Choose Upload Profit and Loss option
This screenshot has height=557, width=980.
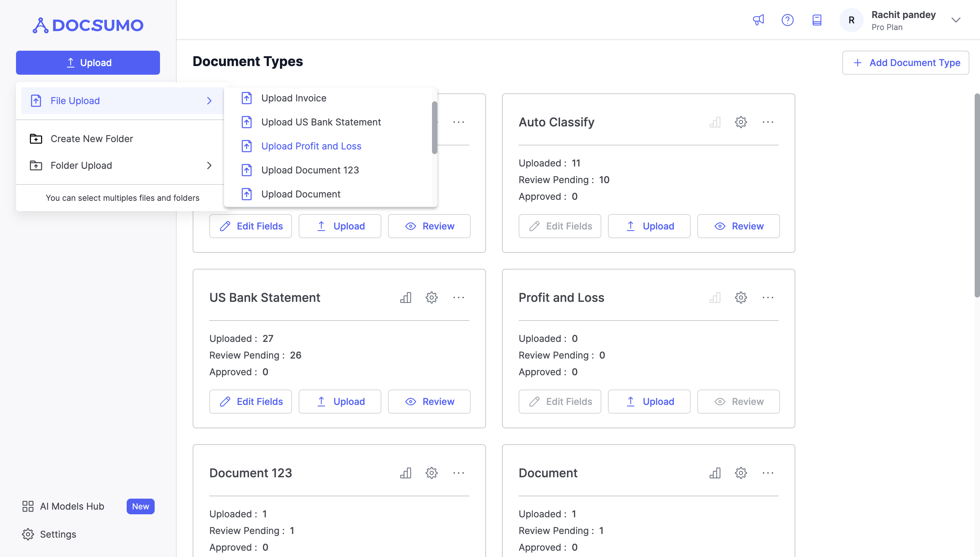(329, 146)
